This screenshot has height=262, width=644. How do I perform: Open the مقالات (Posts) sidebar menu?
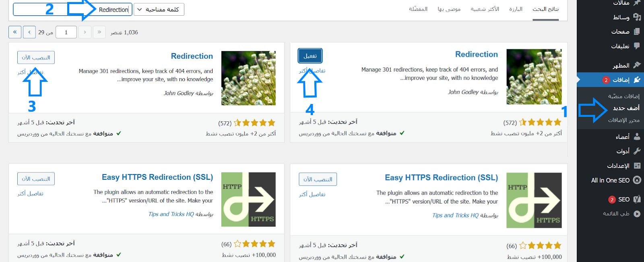point(621,3)
